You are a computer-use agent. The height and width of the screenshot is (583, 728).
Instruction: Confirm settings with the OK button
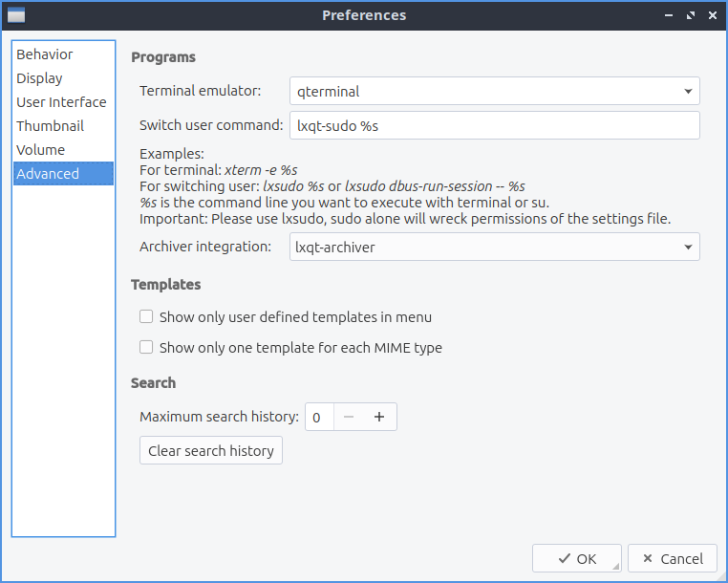coord(576,559)
